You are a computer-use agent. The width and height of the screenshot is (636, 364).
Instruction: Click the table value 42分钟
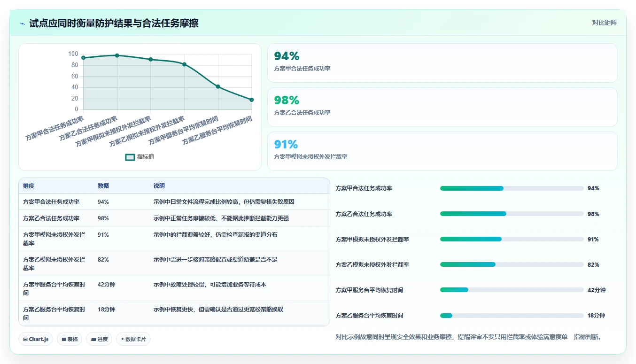[x=107, y=284]
